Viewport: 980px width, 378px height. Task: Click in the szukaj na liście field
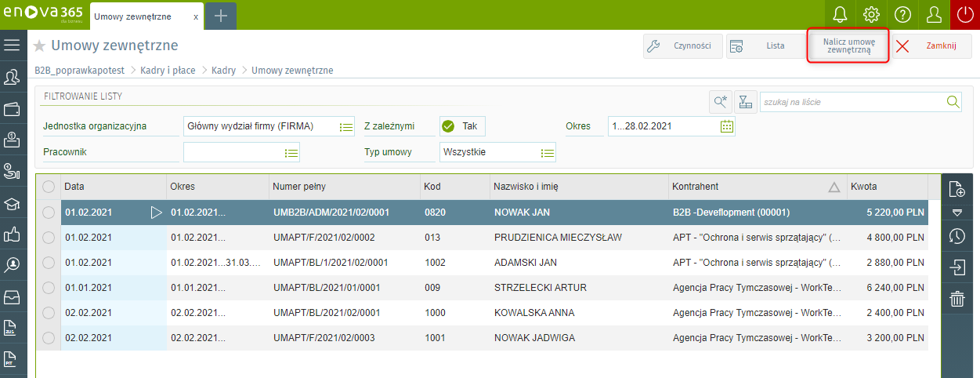tap(852, 102)
